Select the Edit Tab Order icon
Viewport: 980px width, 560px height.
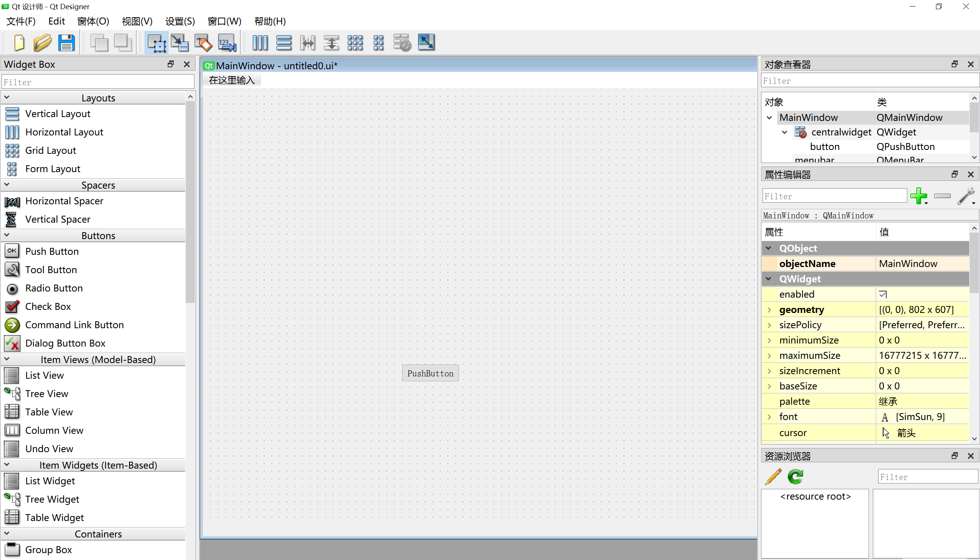(227, 43)
